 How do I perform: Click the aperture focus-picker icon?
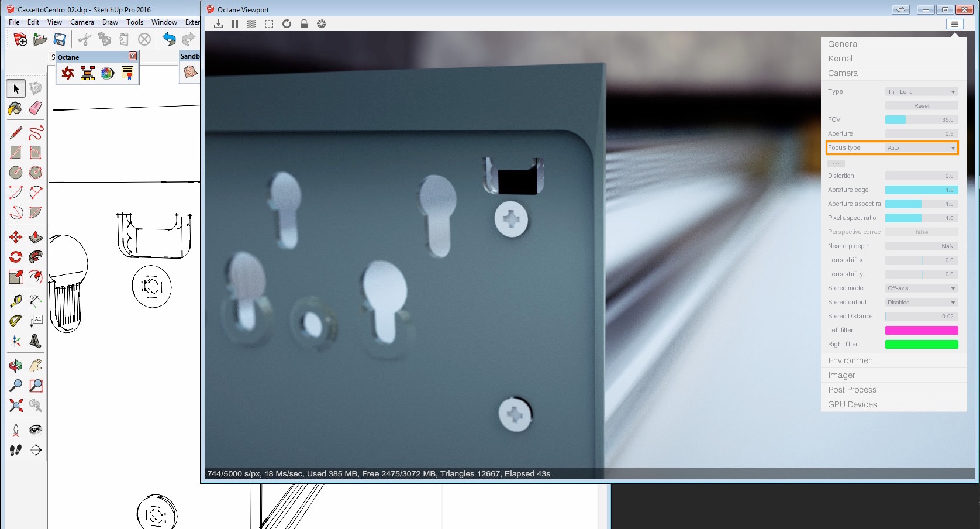point(321,24)
